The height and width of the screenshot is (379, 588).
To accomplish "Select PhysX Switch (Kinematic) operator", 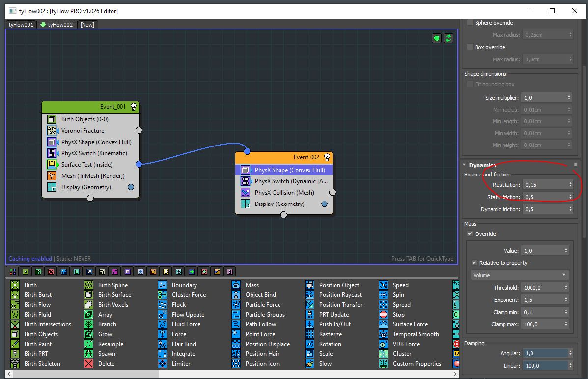I will tap(90, 153).
